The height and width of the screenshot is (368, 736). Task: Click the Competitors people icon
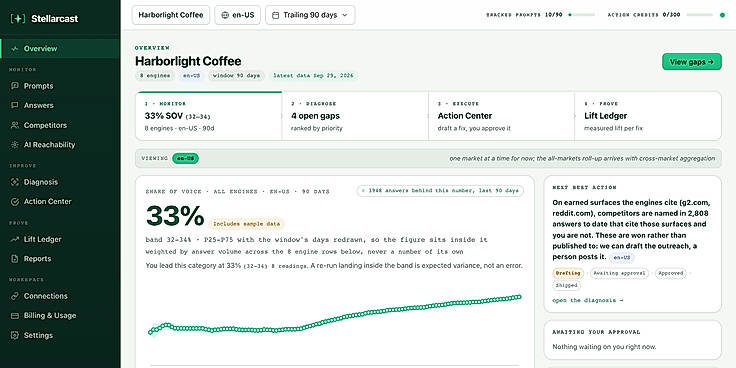coord(15,125)
